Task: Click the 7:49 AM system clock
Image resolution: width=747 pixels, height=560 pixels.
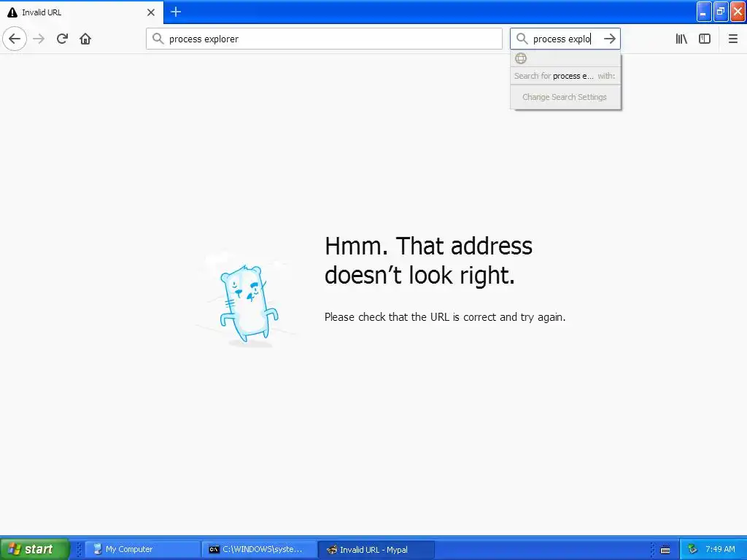Action: point(720,549)
